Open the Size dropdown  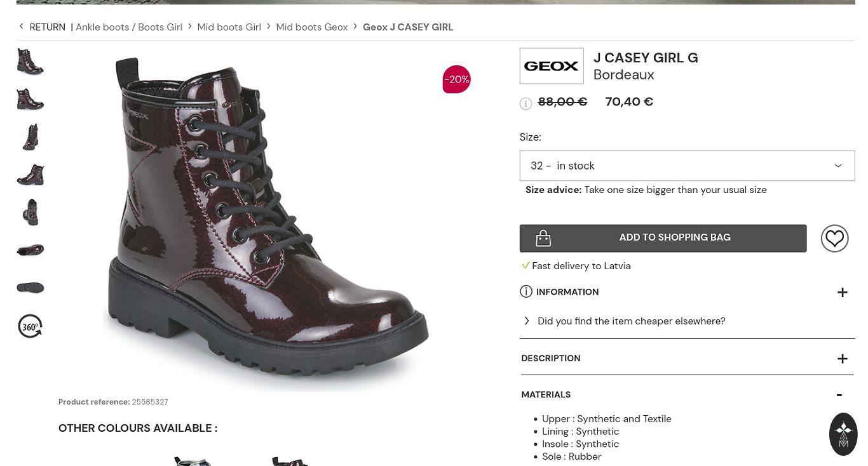tap(686, 166)
